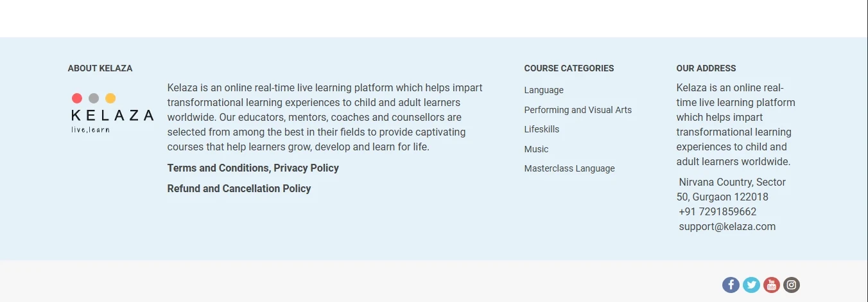View Refund and Cancellation Policy
The width and height of the screenshot is (868, 302).
pyautogui.click(x=239, y=188)
